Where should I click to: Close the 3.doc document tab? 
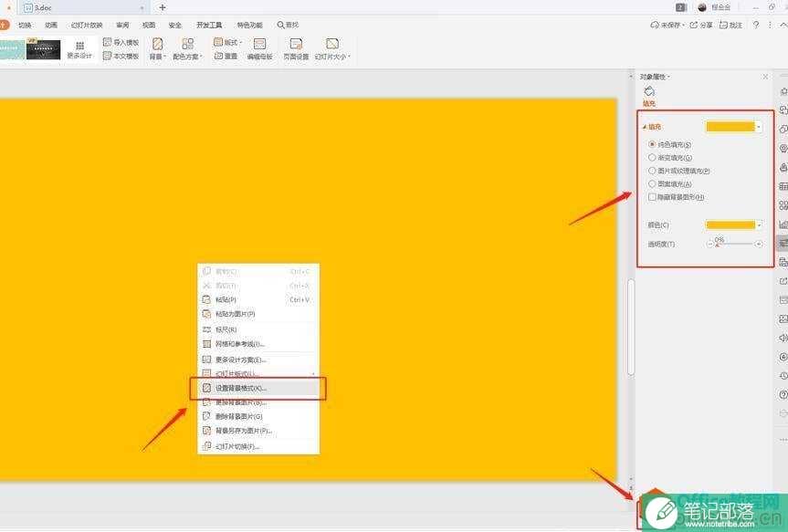[x=142, y=8]
